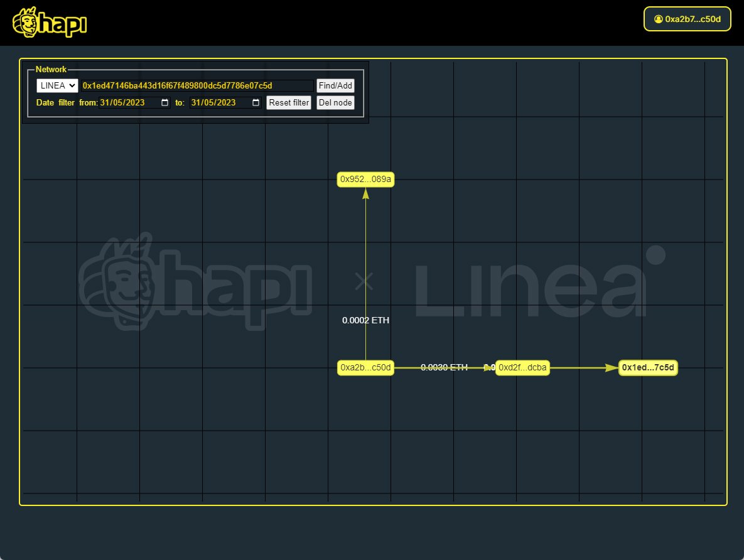Select graph node 0x1ed...7c5d
This screenshot has width=744, height=560.
pyautogui.click(x=648, y=368)
